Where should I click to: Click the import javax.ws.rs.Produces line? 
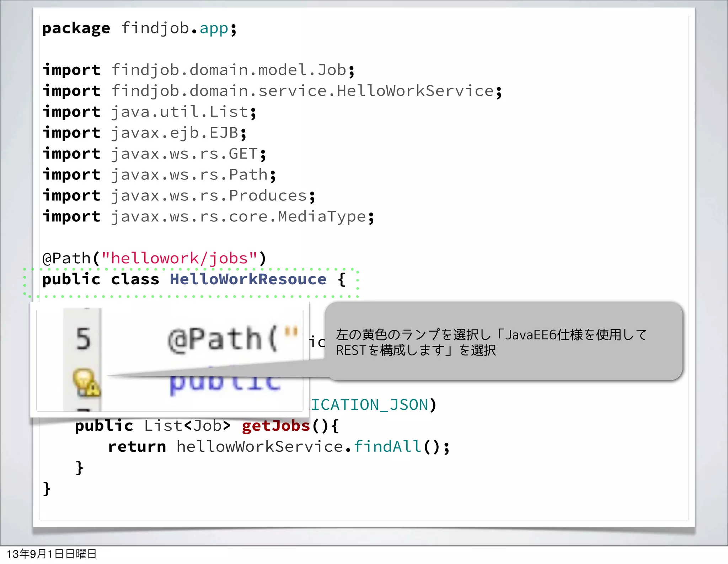(179, 196)
